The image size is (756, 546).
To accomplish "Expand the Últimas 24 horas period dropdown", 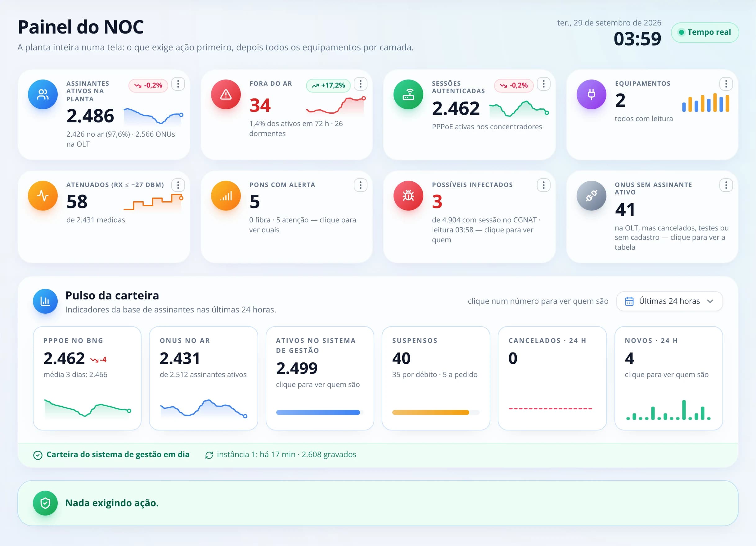I will click(669, 301).
